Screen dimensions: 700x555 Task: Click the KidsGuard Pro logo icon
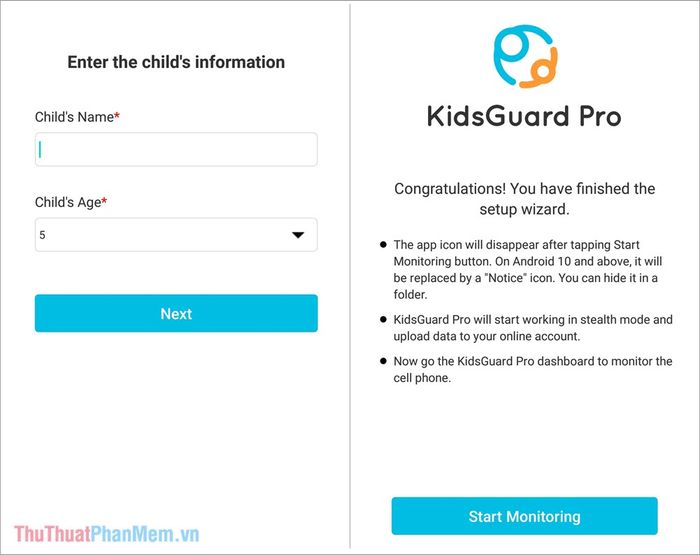[x=524, y=57]
